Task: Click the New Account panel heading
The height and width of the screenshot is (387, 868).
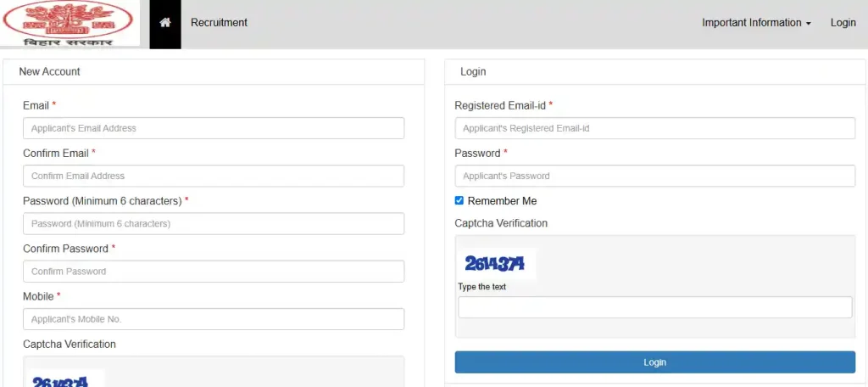Action: point(49,71)
